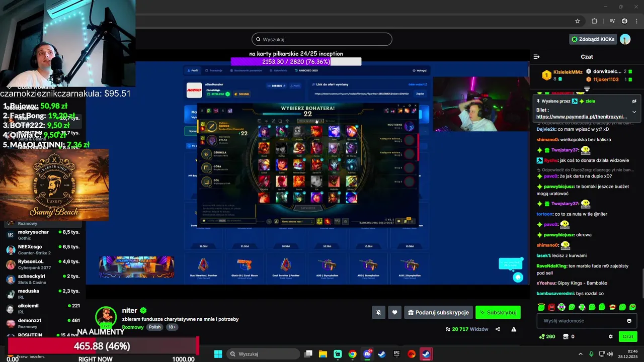The height and width of the screenshot is (362, 644).
Task: Open Task View on taskbar
Action: (308, 354)
